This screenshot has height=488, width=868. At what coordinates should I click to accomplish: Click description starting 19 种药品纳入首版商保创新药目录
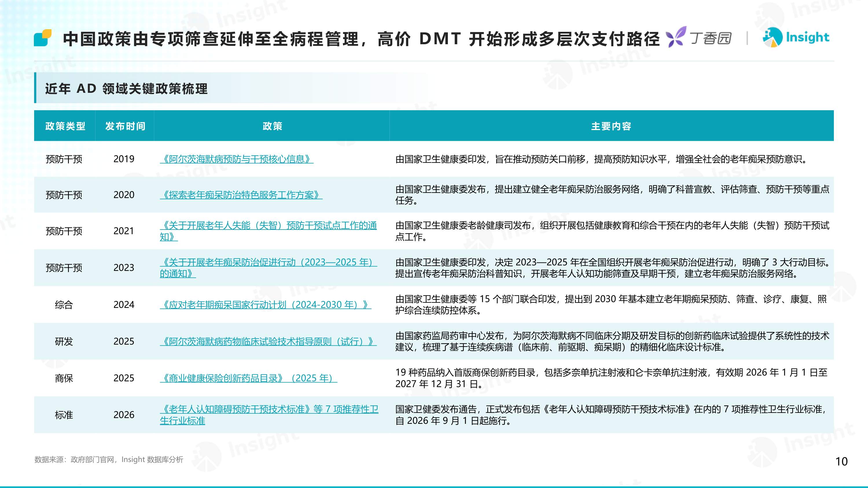click(611, 378)
